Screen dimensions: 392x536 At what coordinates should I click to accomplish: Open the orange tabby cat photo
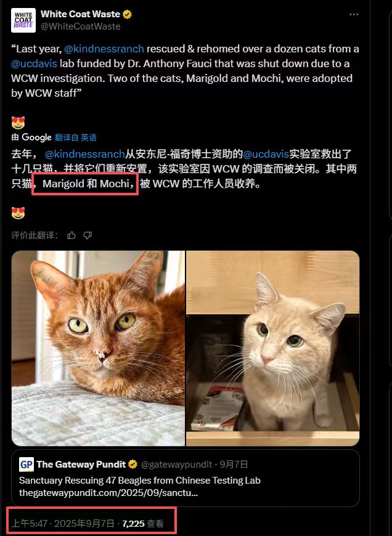98,348
